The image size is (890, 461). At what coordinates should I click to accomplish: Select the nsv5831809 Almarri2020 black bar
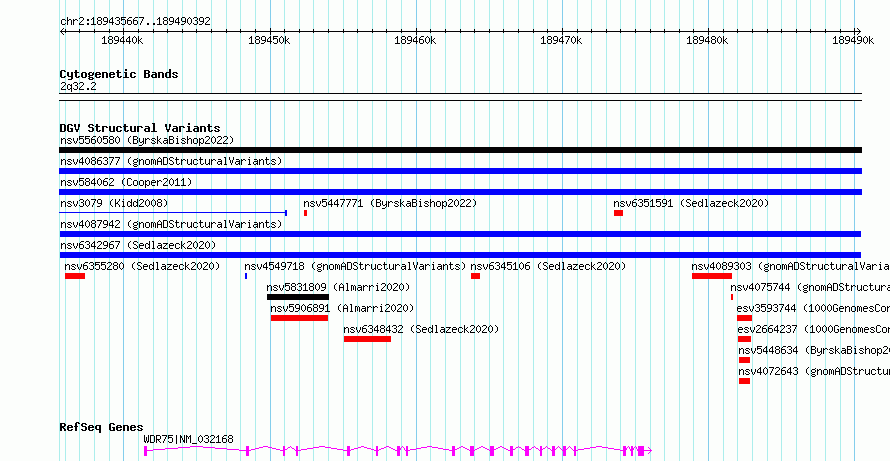298,297
